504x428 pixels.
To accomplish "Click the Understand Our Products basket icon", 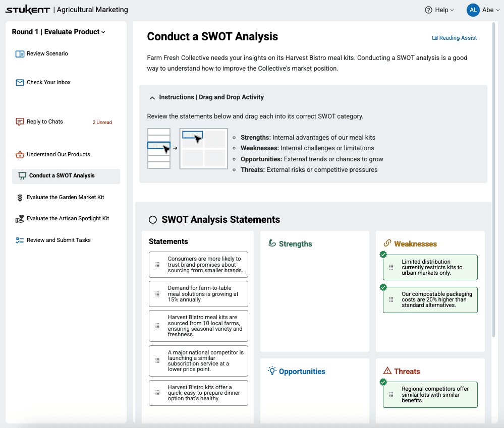I will [x=20, y=155].
